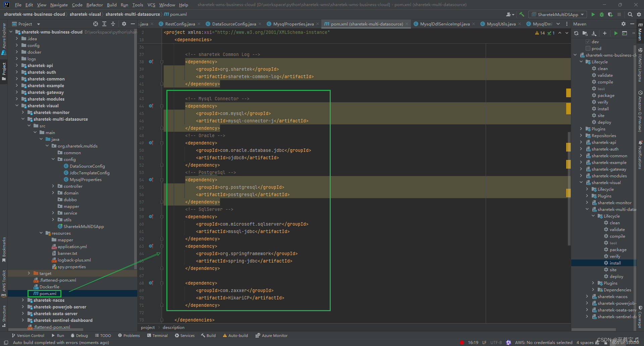Download sources using the Maven panel download icon
Viewport: 644px width, 346px height.
[x=594, y=34]
